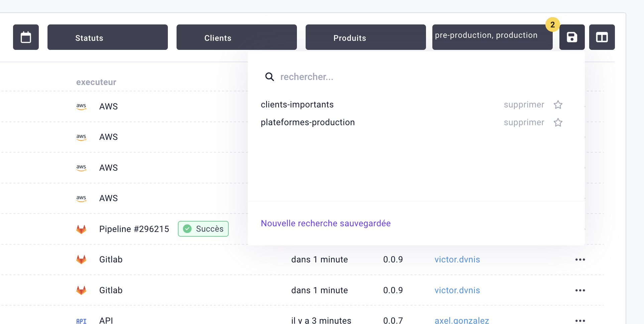Click the save search floppy disk icon
Viewport: 644px width, 324px height.
coord(572,37)
